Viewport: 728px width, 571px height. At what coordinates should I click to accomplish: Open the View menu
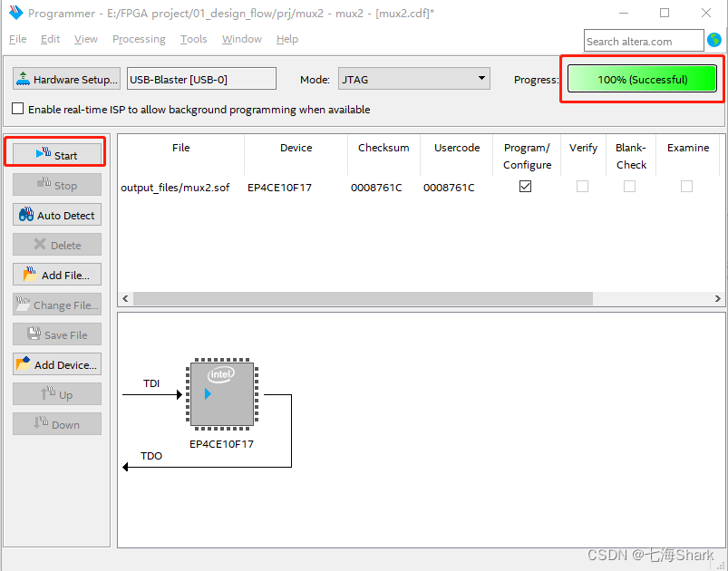(86, 39)
